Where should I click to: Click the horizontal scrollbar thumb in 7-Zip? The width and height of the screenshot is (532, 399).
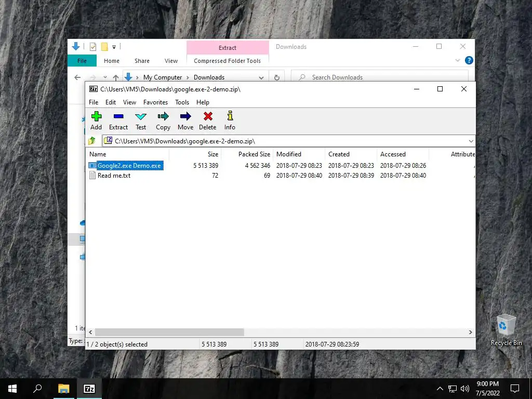coord(169,332)
